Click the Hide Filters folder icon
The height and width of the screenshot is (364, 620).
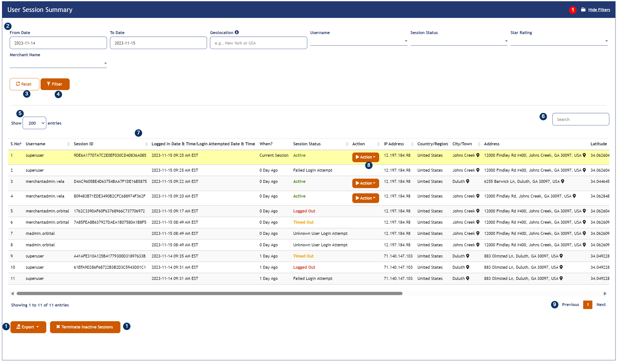pos(583,10)
